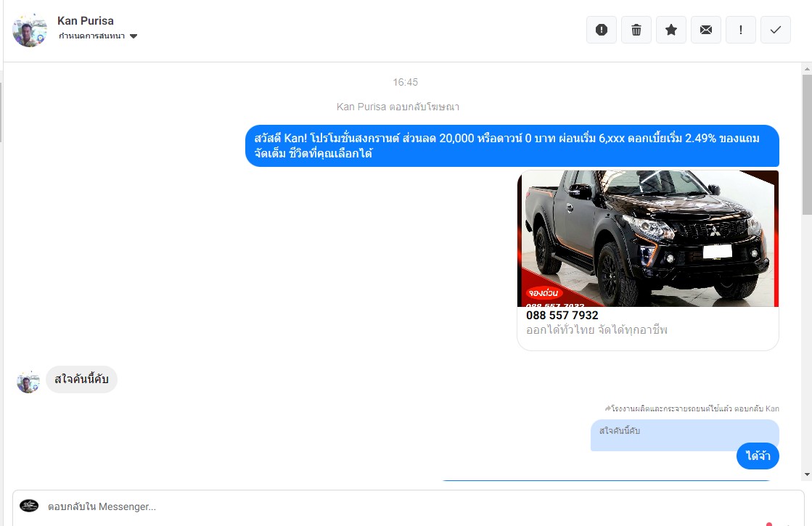The image size is (812, 526).
Task: Open Kan Purisa profile picture in header
Action: tap(30, 30)
